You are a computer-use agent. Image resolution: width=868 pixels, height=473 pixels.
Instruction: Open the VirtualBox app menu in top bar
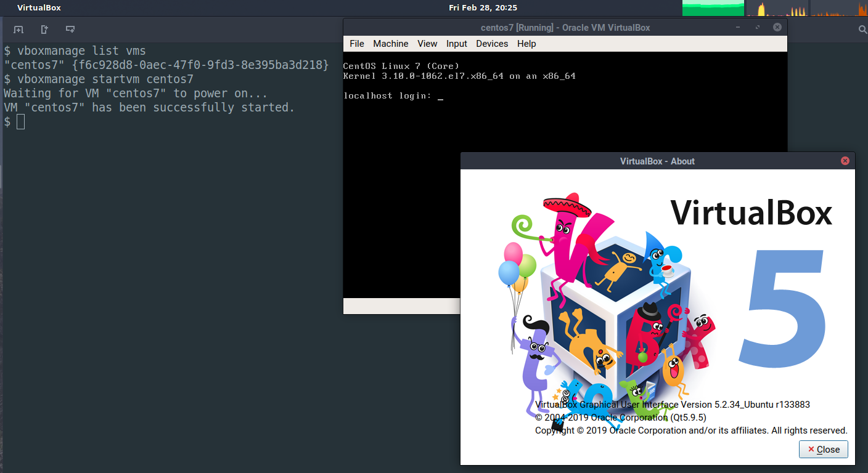click(39, 7)
